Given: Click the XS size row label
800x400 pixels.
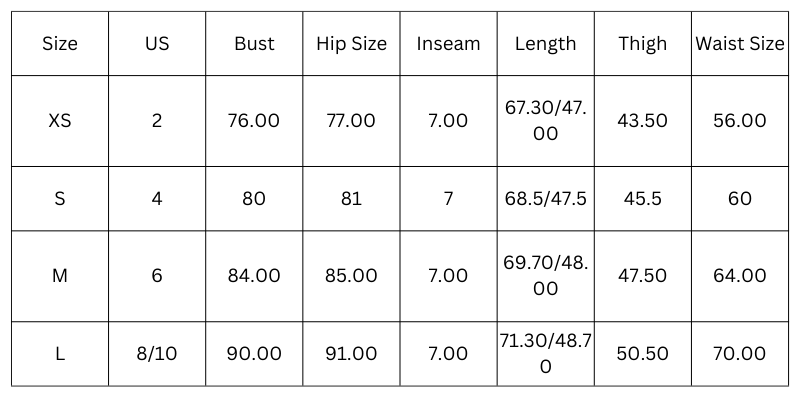Looking at the screenshot, I should (60, 121).
